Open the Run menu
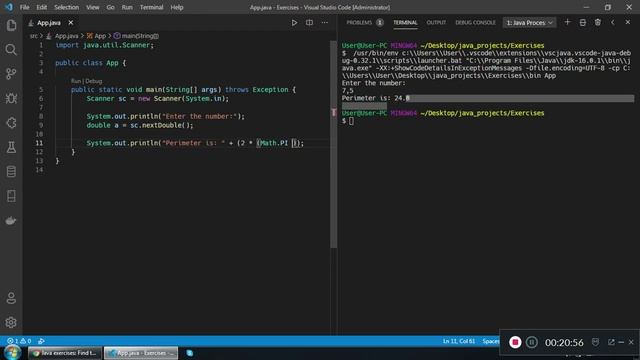The width and height of the screenshot is (640, 360). coord(127,7)
